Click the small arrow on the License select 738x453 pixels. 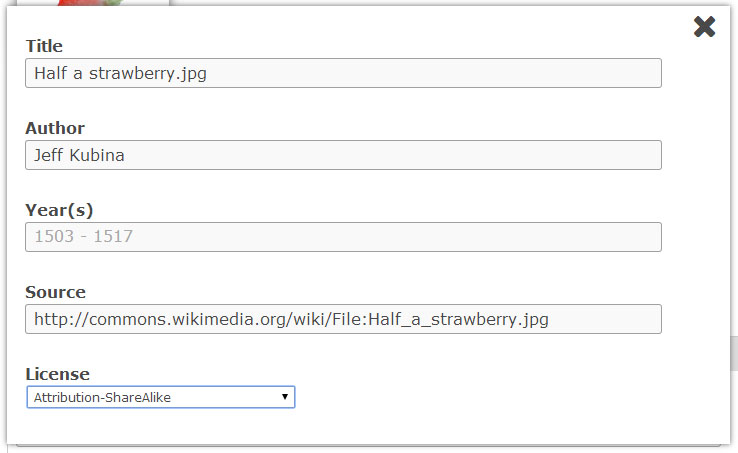click(285, 397)
